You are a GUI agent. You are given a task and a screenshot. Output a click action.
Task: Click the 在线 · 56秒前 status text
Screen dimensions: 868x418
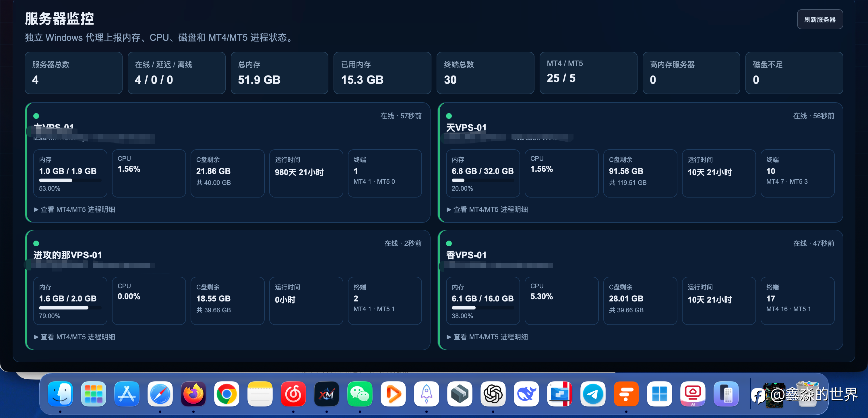[x=814, y=116]
